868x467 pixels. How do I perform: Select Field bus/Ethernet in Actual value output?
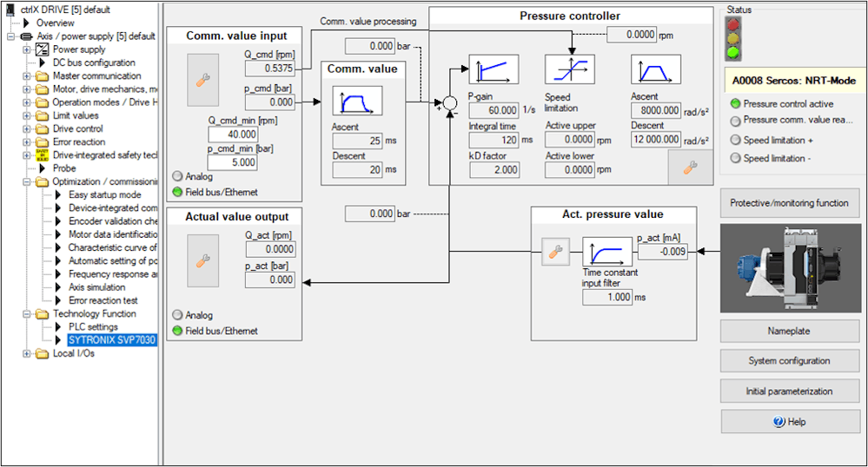click(178, 331)
